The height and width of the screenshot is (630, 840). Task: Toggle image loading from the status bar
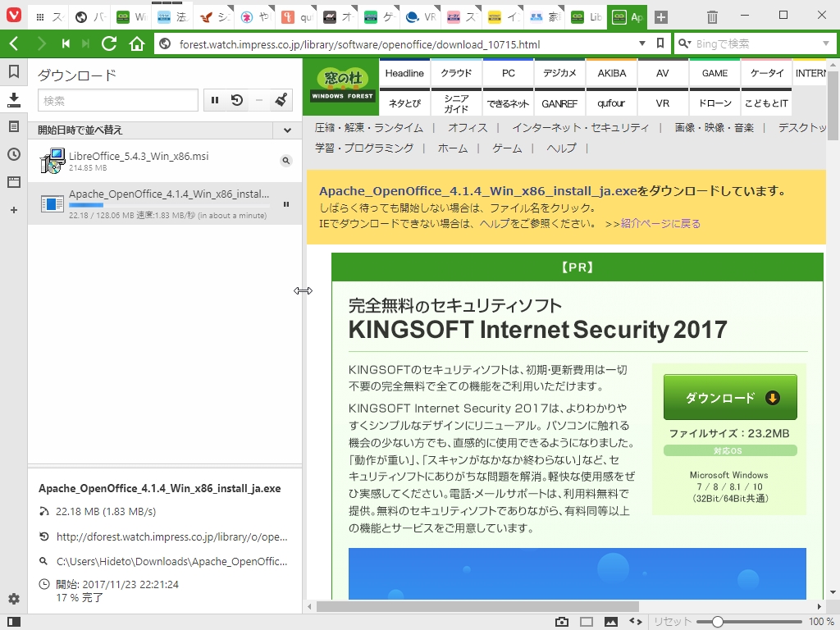click(609, 621)
